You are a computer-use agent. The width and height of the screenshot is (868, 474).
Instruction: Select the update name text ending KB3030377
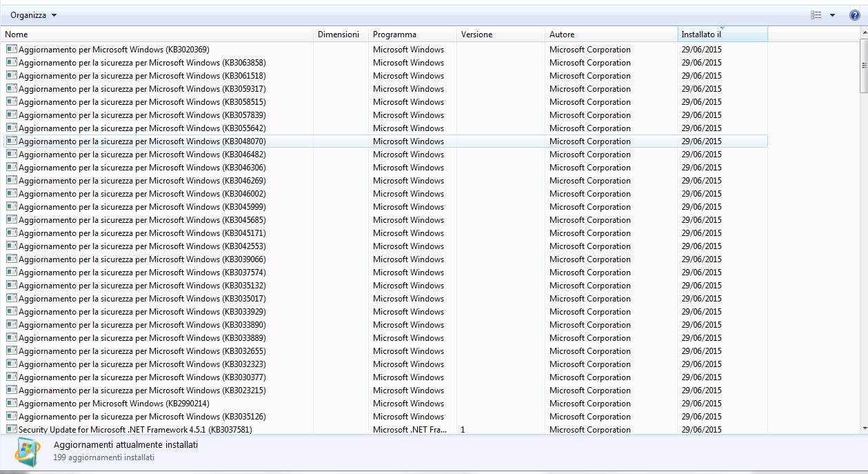click(142, 377)
